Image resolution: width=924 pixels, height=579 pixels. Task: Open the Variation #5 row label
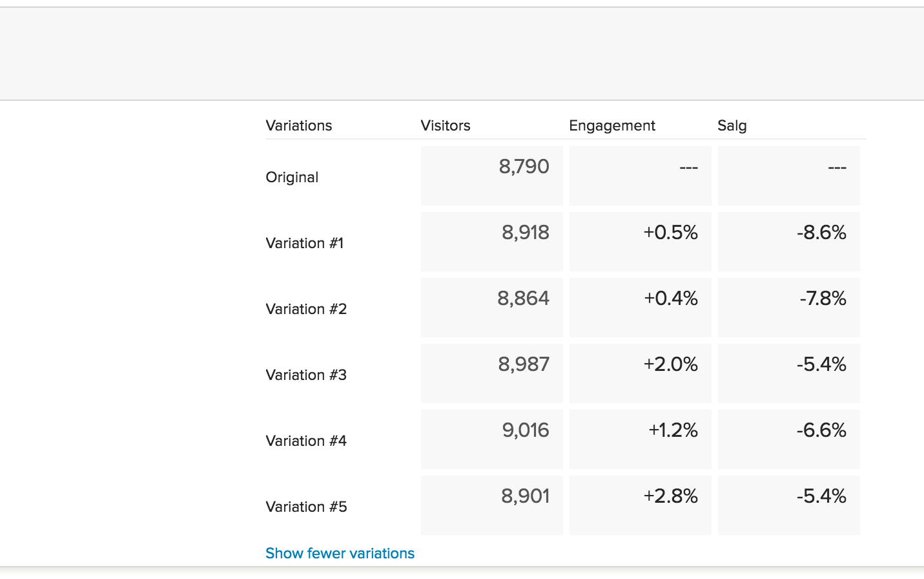[306, 507]
